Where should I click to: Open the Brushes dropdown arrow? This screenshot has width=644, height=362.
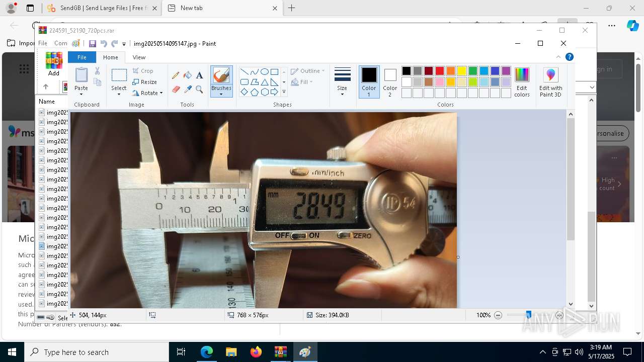click(x=221, y=94)
